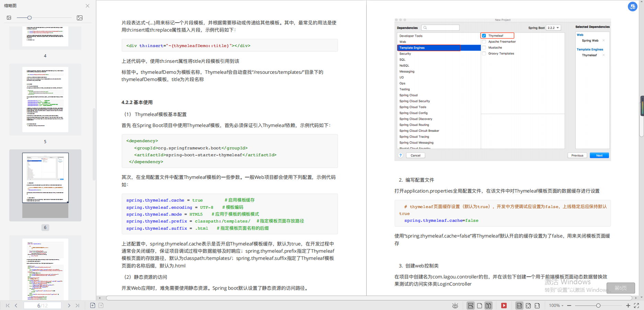Tick the Apache Freemarker checkbox
Image resolution: width=644 pixels, height=310 pixels.
484,42
